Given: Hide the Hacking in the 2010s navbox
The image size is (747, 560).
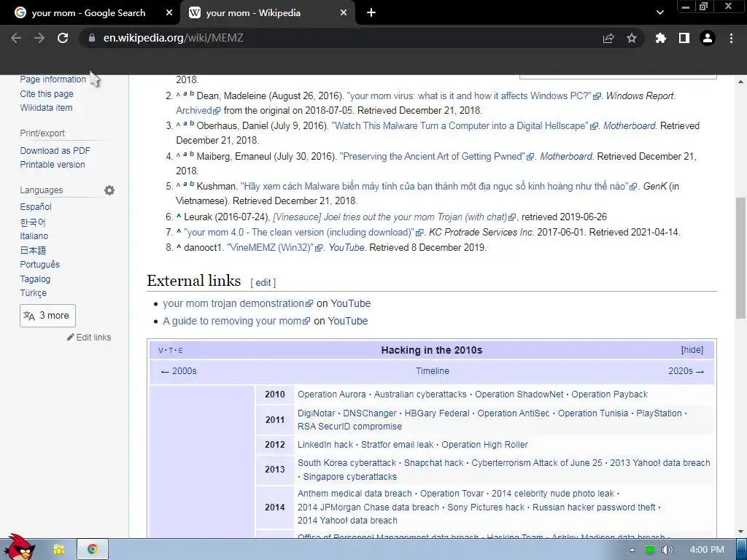Looking at the screenshot, I should pos(692,350).
